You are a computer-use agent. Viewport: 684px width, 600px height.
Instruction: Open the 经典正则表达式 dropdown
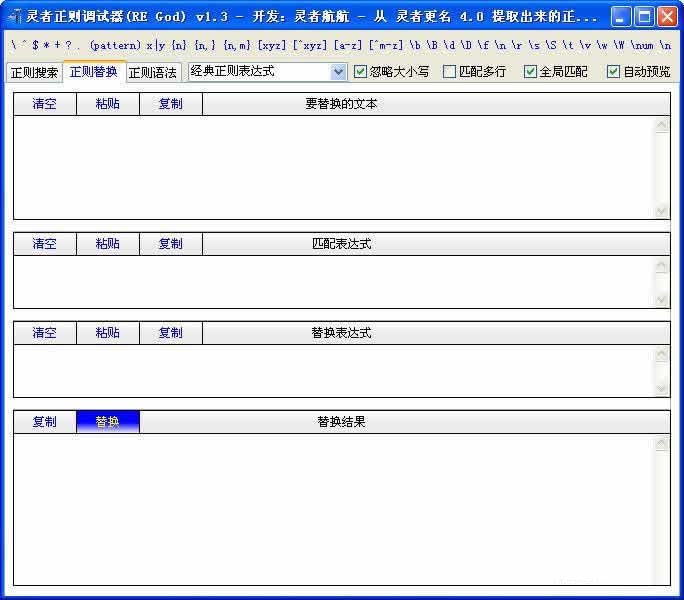[338, 72]
